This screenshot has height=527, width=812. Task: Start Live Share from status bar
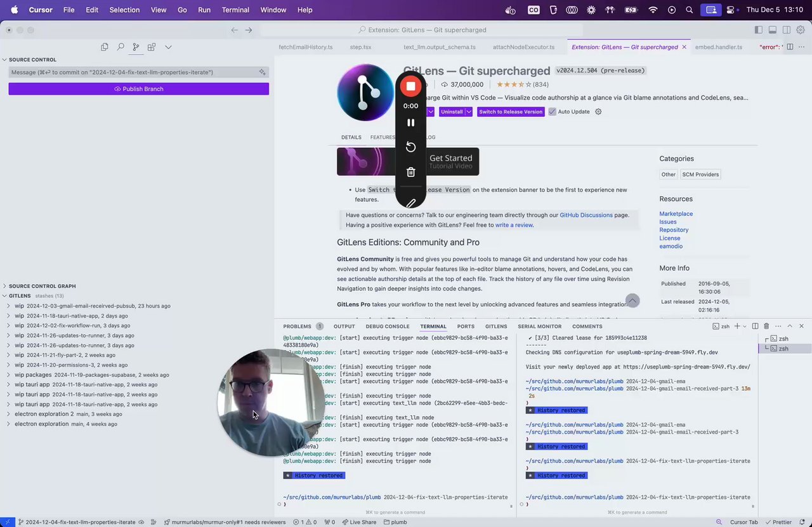click(x=358, y=522)
